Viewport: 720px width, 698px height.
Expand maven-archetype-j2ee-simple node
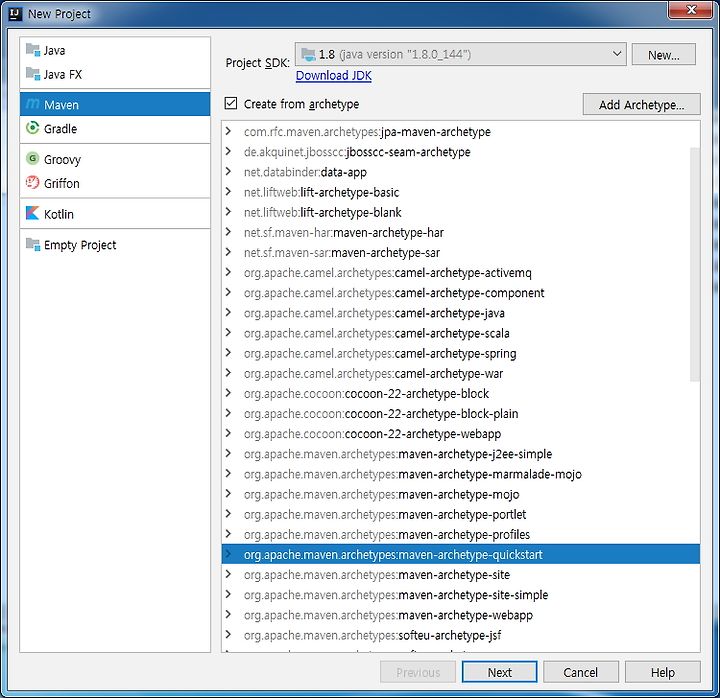tap(228, 454)
